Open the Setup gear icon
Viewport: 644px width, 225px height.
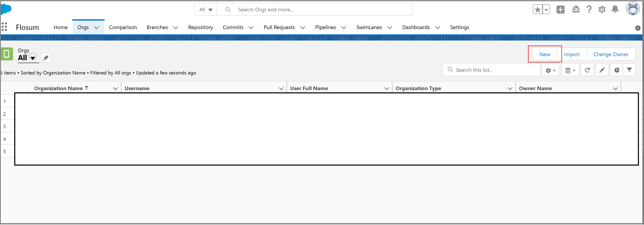tap(602, 10)
